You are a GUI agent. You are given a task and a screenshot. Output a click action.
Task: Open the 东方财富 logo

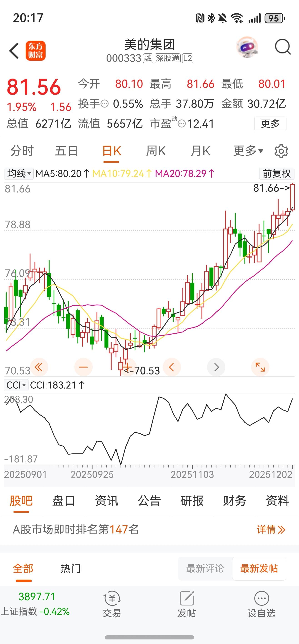(x=35, y=51)
